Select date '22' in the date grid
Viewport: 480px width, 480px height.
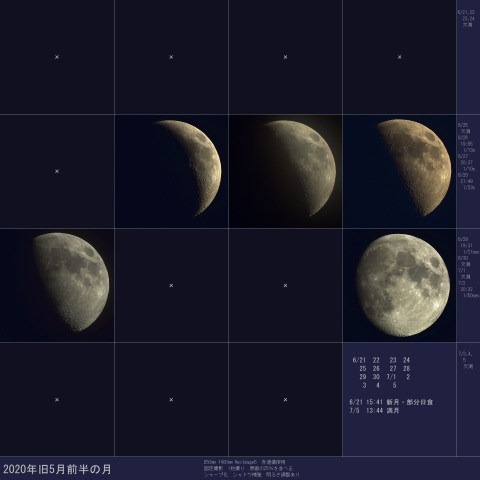pyautogui.click(x=376, y=360)
